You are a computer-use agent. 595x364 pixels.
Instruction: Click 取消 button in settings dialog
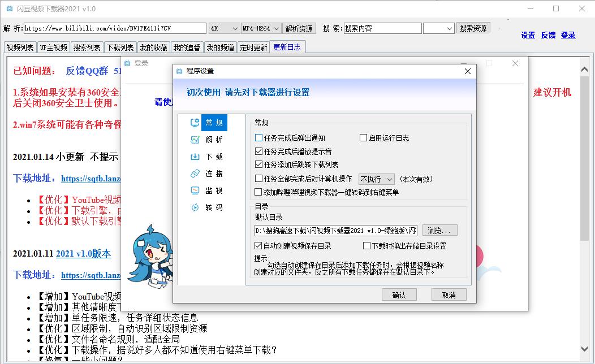pyautogui.click(x=449, y=294)
